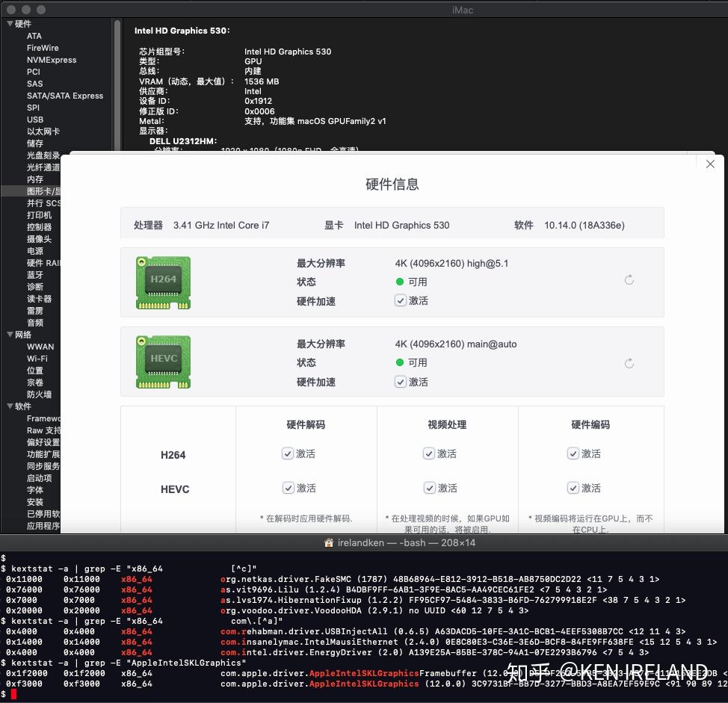Click the home icon in Terminal title bar
Image resolution: width=728 pixels, height=703 pixels.
(x=327, y=542)
